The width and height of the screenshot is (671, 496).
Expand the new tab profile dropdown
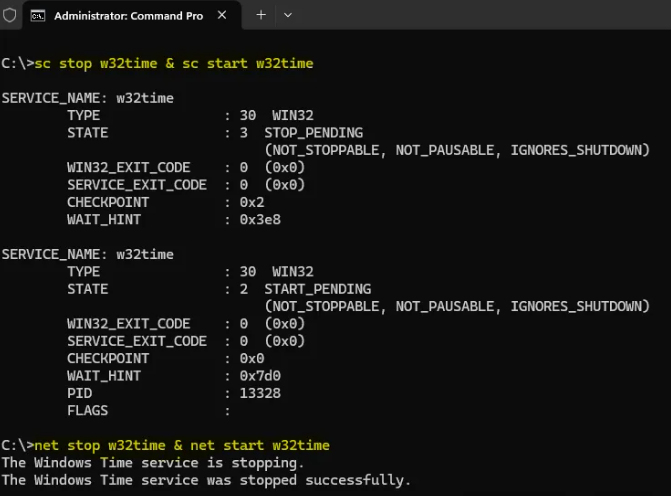click(288, 15)
